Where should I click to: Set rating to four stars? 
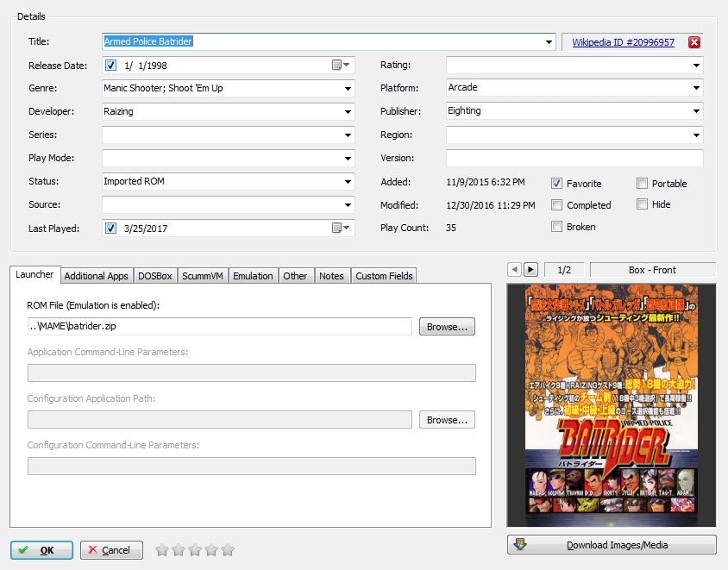211,550
